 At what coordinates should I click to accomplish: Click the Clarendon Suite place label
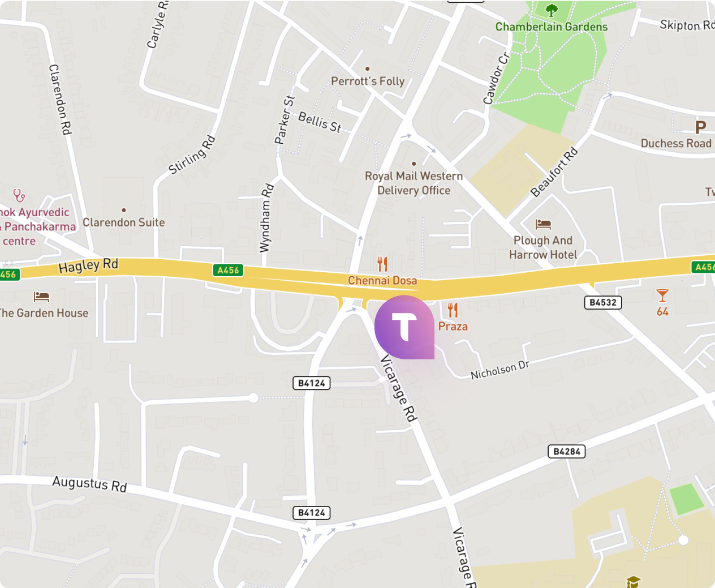coord(124,222)
